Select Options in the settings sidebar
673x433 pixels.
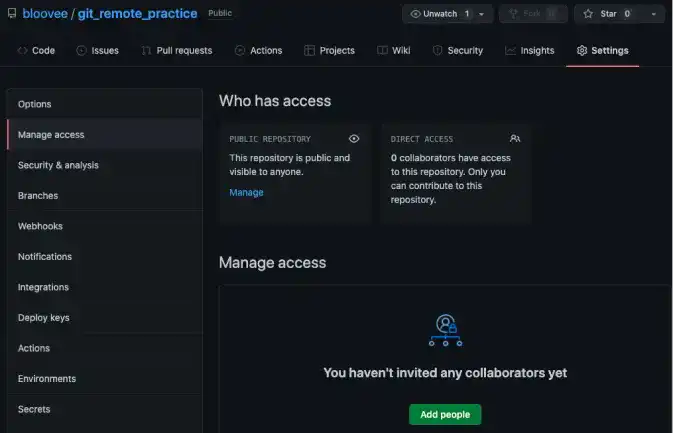[105, 104]
